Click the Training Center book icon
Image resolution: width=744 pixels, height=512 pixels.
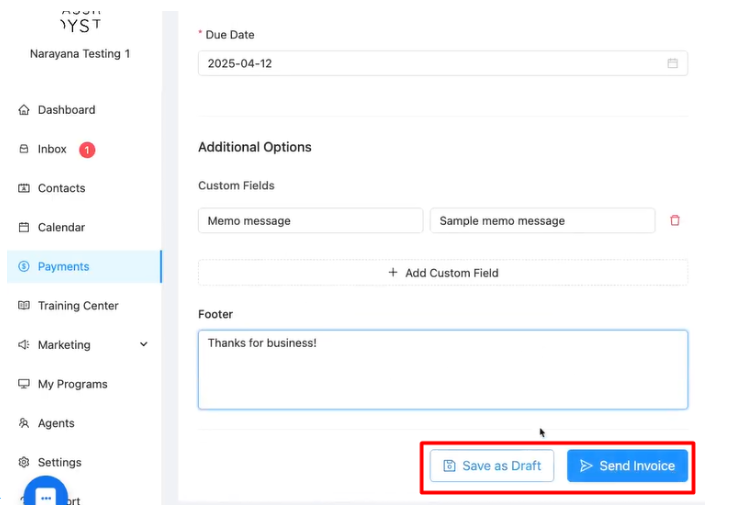24,306
